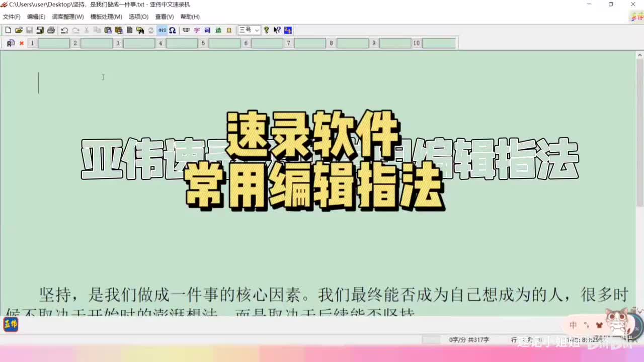This screenshot has width=644, height=362.
Task: Click the Replace arrows icon
Action: click(x=151, y=30)
